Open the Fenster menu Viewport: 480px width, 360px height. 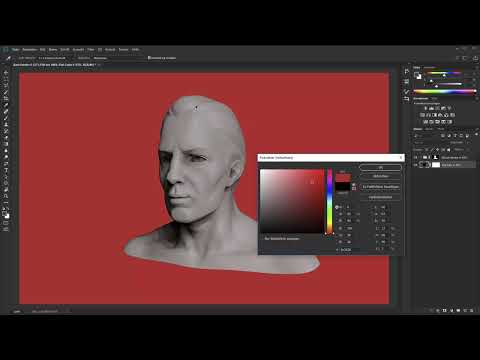point(124,49)
